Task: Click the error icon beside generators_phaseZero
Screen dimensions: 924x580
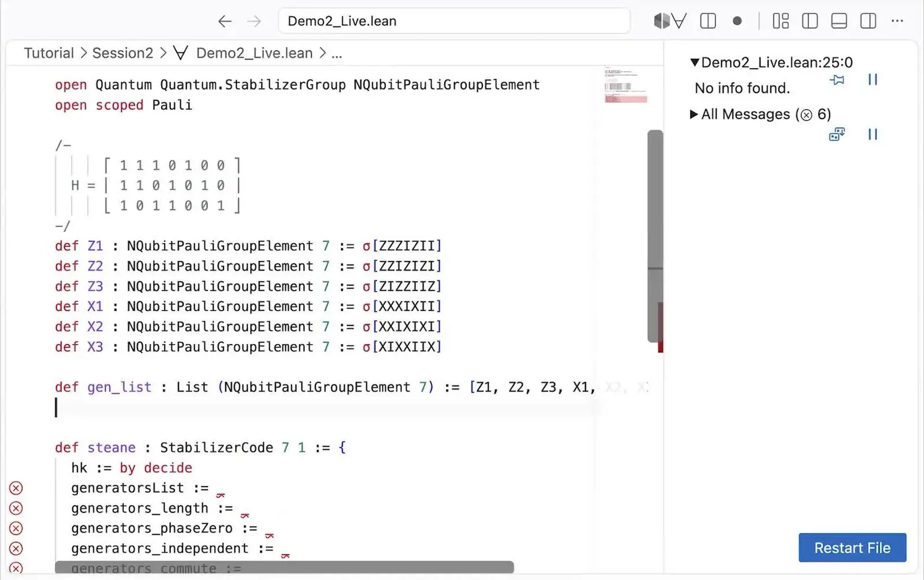Action: point(16,529)
